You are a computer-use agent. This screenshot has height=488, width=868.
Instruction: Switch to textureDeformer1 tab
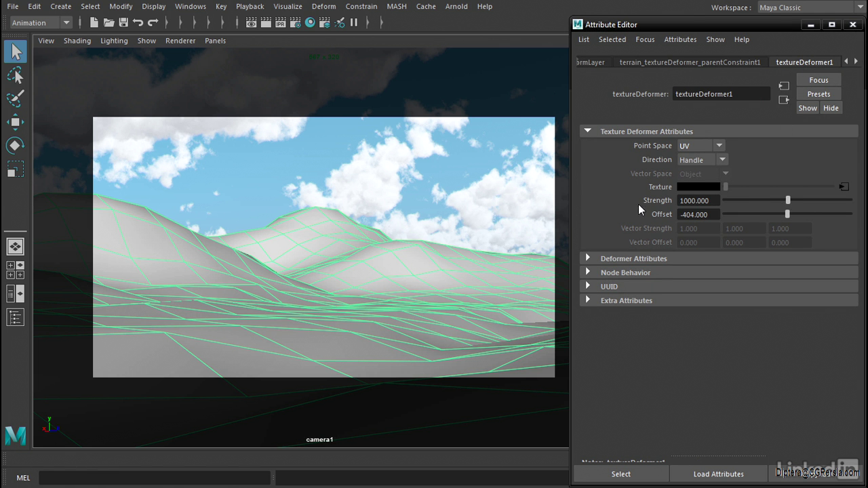tap(804, 62)
